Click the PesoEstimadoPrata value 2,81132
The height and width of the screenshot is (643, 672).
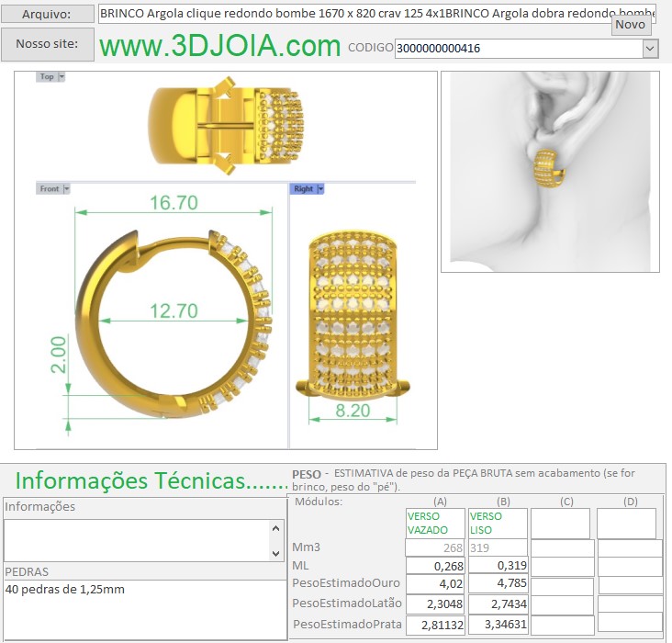coord(434,626)
